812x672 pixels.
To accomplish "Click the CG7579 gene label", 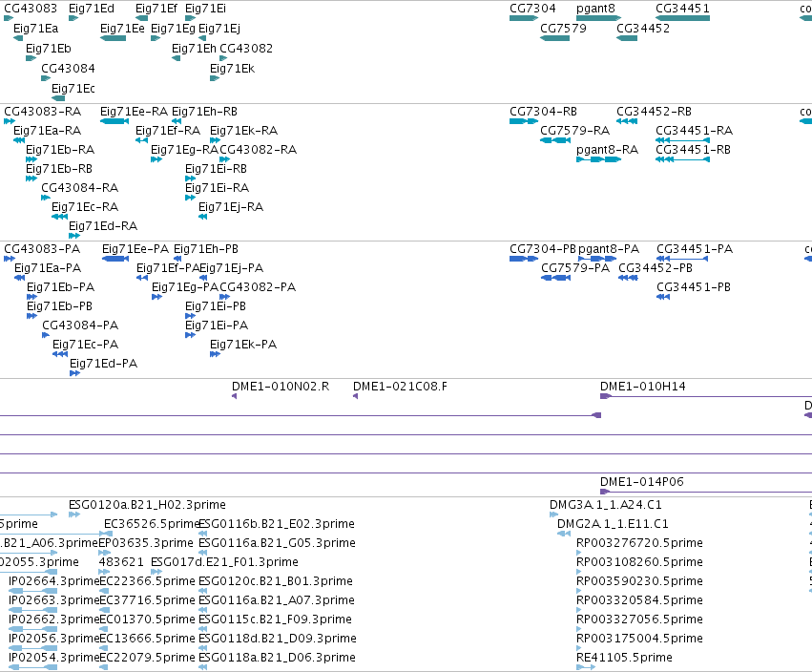I will [563, 29].
